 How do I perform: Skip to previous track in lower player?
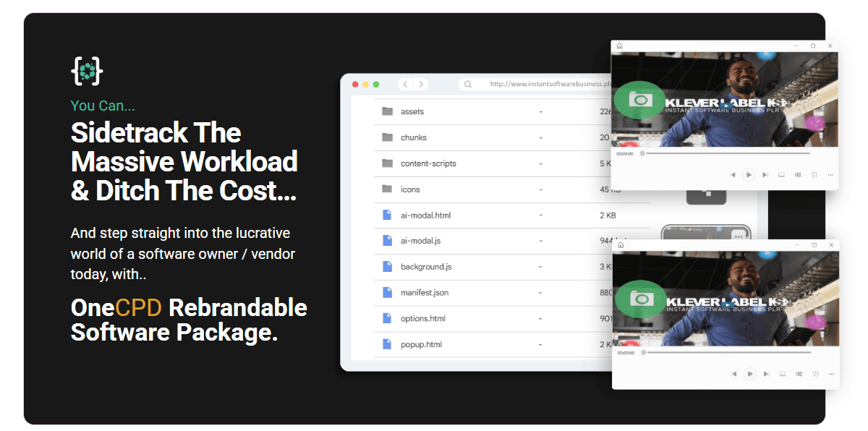tap(734, 374)
